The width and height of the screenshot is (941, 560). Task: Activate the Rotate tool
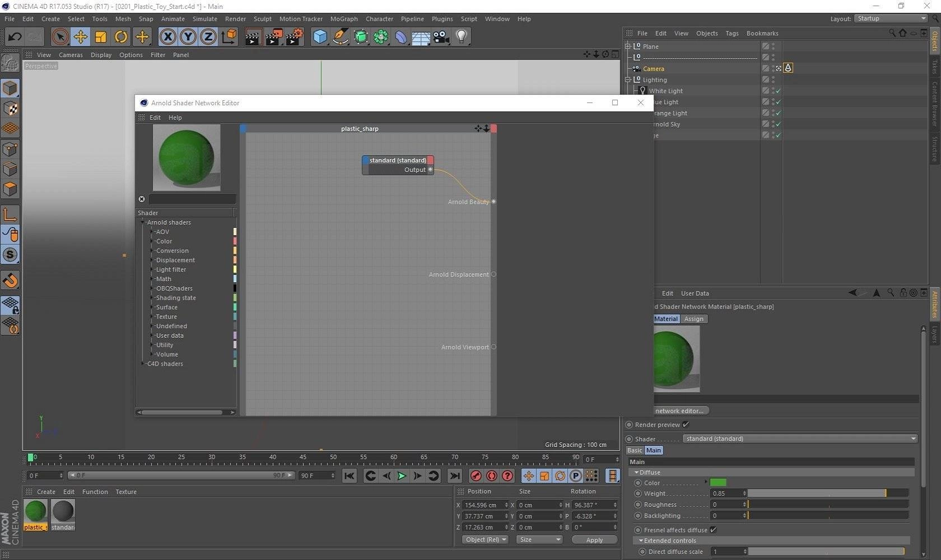[121, 37]
